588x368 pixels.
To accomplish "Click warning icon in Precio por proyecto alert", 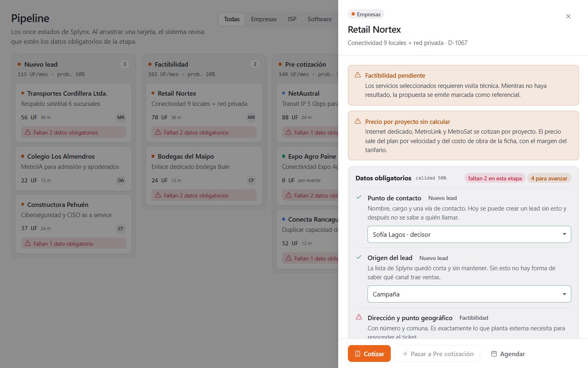I will point(358,121).
